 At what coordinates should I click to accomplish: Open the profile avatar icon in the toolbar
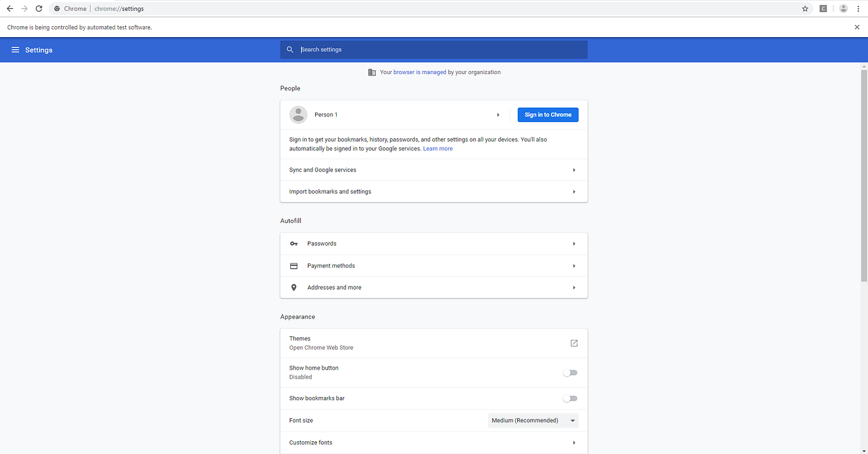[842, 8]
